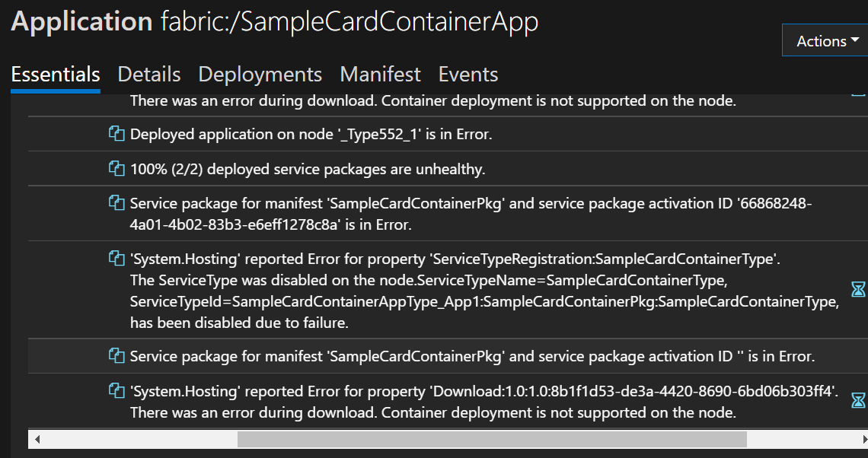The height and width of the screenshot is (458, 868).
Task: Switch to the Events tab
Action: point(468,75)
